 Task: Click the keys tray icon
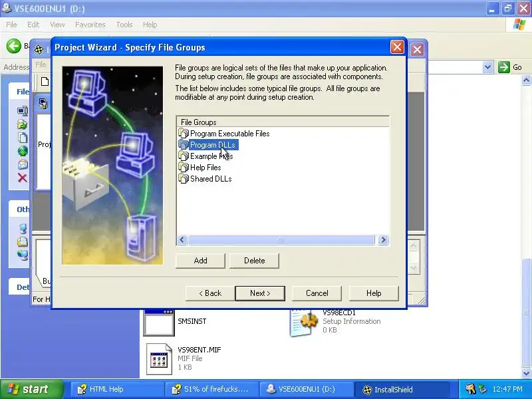click(470, 389)
